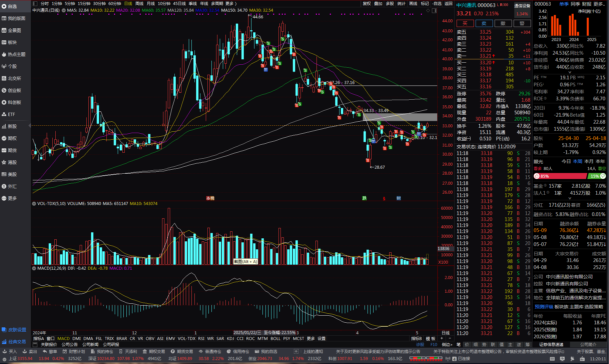Expand the 侧边> side panel
Viewport: 609px width, 364px height.
[447, 344]
